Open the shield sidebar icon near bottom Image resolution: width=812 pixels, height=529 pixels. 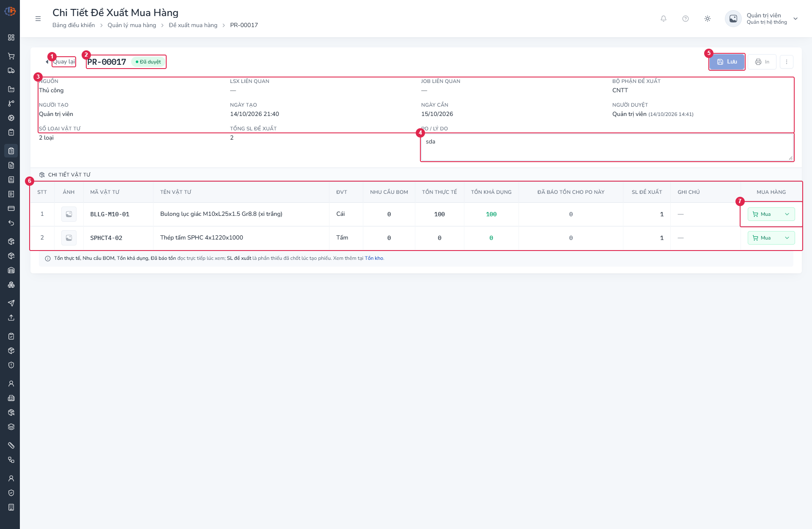coord(11,493)
